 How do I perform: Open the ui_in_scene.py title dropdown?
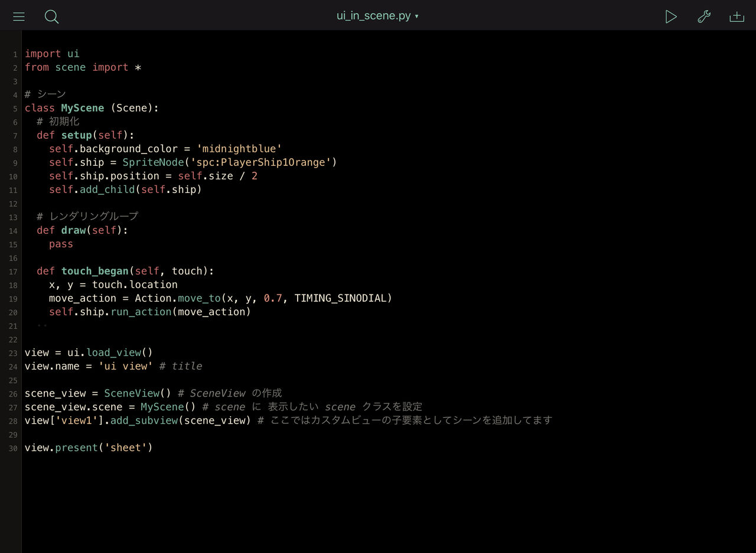pos(377,16)
